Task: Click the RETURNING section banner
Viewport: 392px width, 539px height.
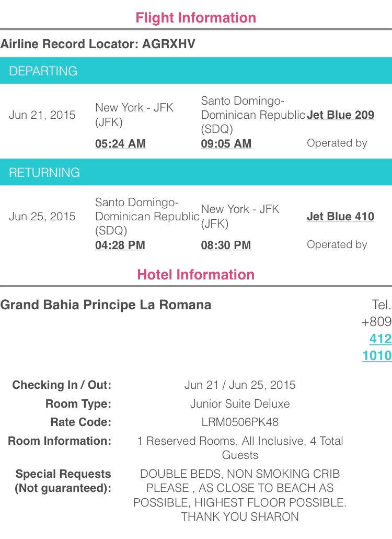Action: click(196, 173)
